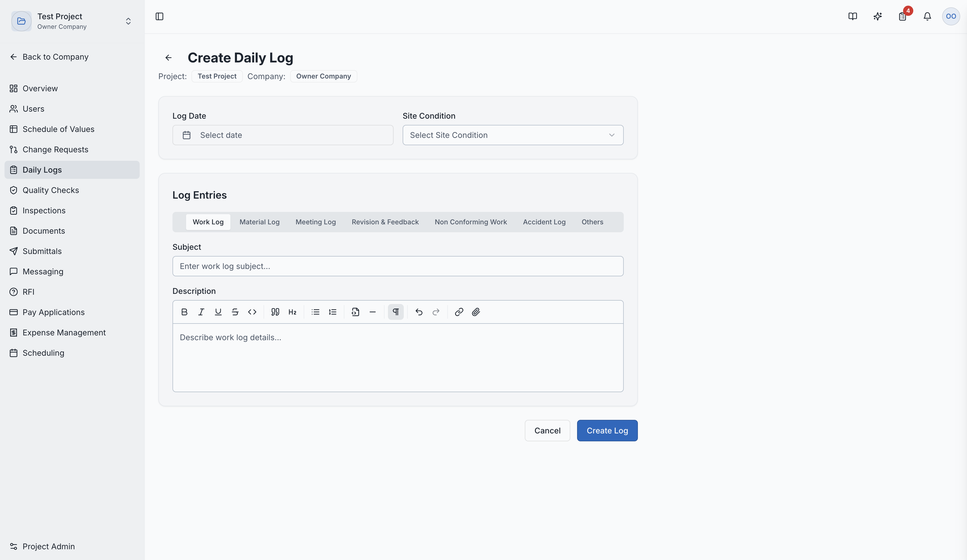Open Documents in the sidebar

pyautogui.click(x=72, y=231)
